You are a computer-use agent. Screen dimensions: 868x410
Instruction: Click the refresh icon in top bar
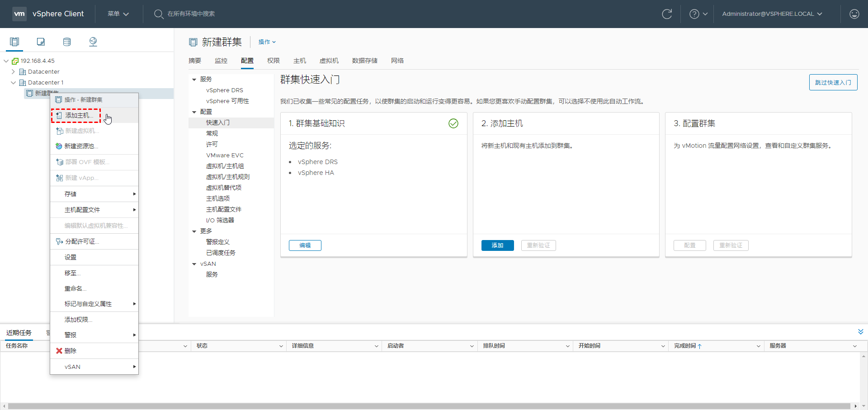(667, 14)
